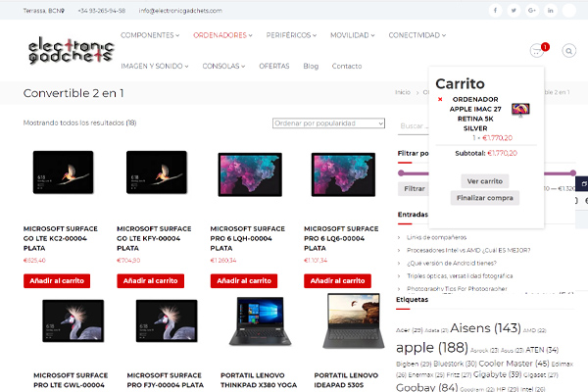Screen dimensions: 588x392
Task: Remove the iMac from cart with red X
Action: tap(440, 100)
